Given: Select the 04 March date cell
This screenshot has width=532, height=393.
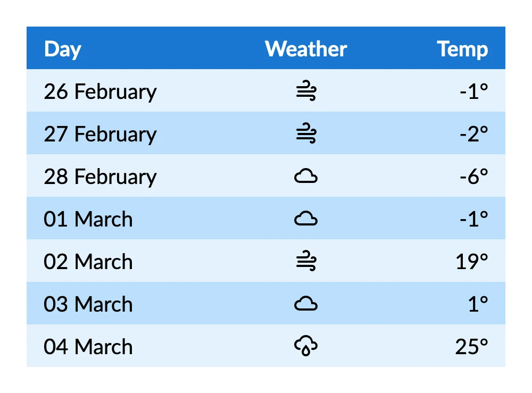Looking at the screenshot, I should click(x=88, y=347).
